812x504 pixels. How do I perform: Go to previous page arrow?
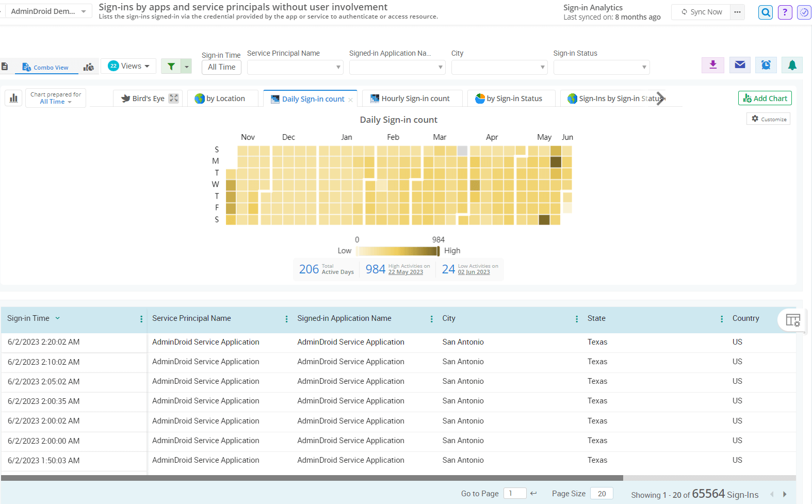(772, 494)
